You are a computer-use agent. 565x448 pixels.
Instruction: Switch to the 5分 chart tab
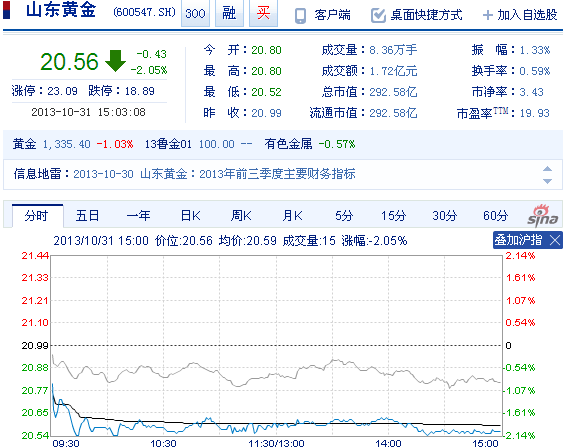click(x=344, y=216)
